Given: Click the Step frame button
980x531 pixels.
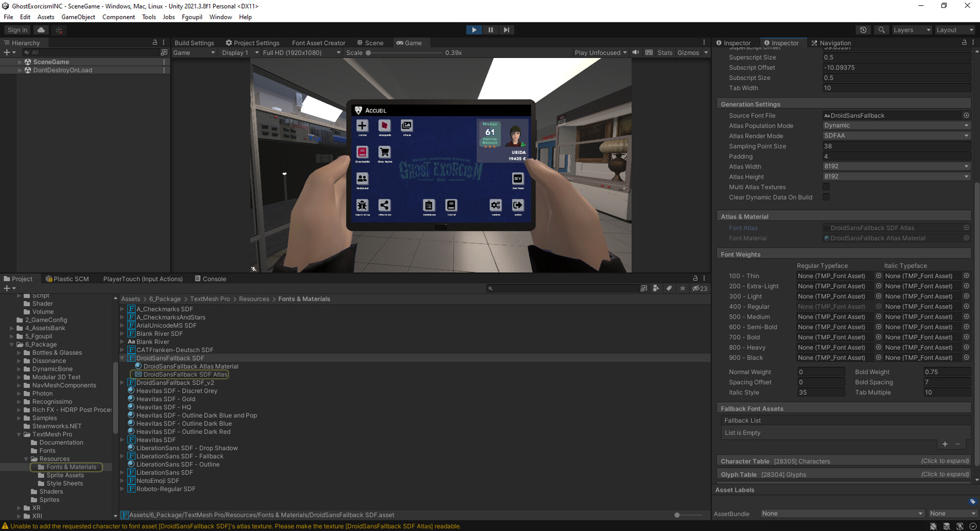Looking at the screenshot, I should click(x=506, y=30).
